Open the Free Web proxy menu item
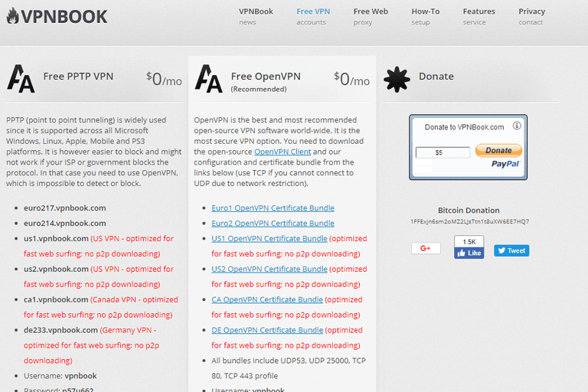Viewport: 588px width, 392px height. pyautogui.click(x=371, y=17)
